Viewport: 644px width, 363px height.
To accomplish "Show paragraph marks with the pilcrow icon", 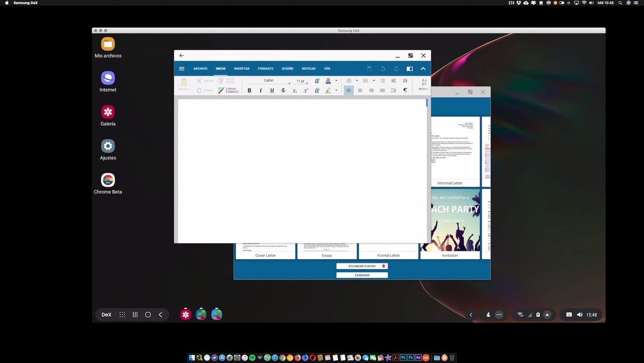I will click(405, 90).
